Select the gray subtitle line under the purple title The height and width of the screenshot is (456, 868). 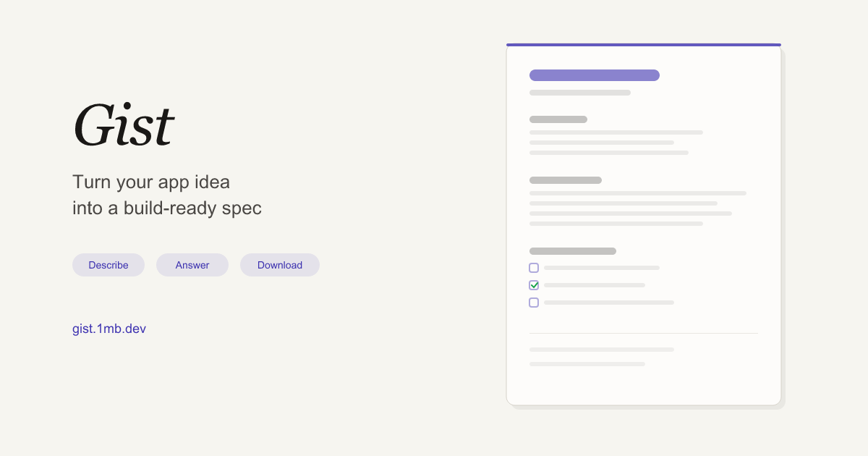tap(579, 93)
